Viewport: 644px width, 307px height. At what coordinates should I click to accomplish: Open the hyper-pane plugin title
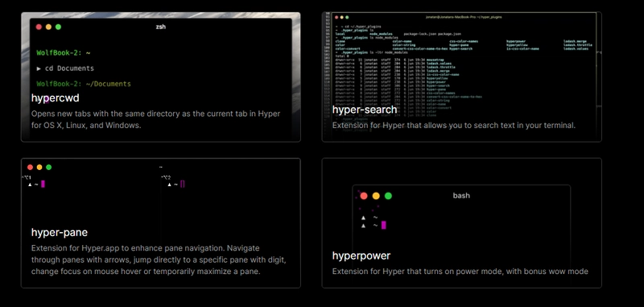click(x=59, y=233)
